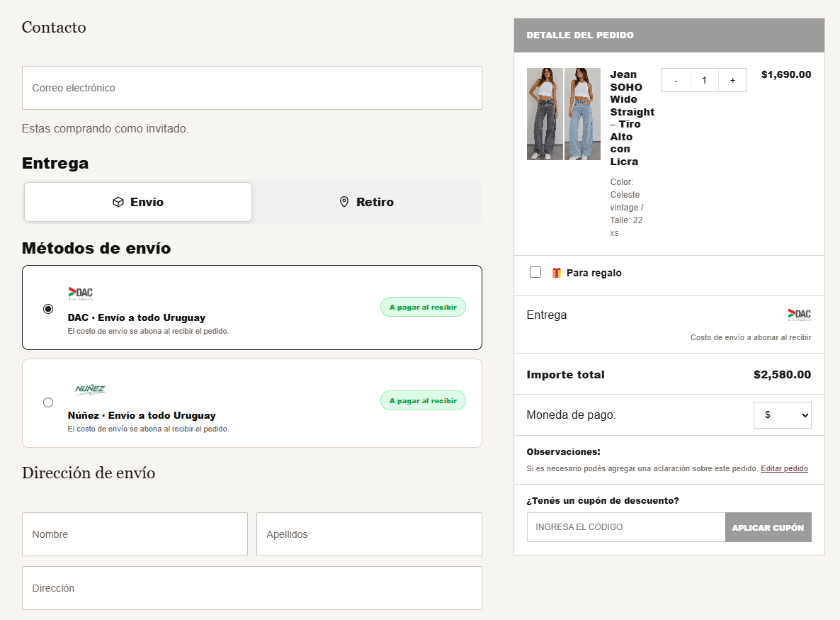Click the Editar pedido link
The width and height of the screenshot is (840, 620).
784,468
